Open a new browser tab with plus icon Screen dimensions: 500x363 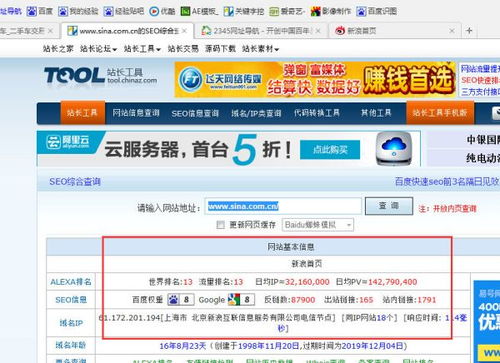tap(469, 31)
